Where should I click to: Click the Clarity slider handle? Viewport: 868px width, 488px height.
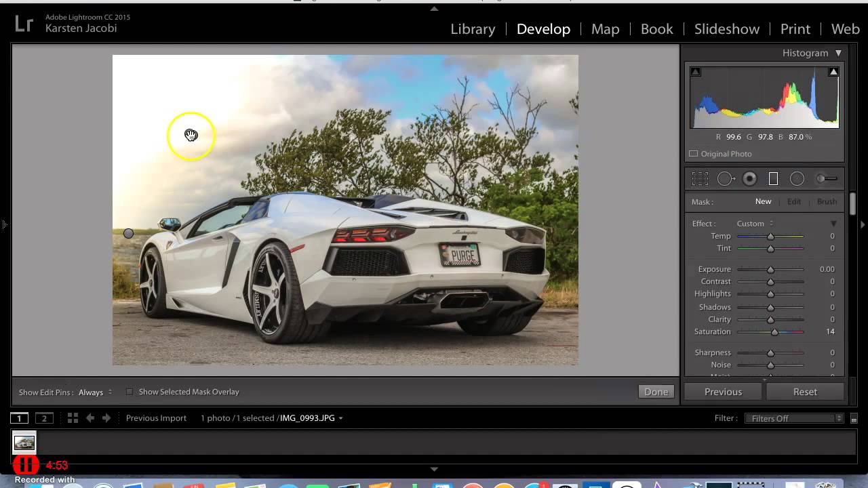[x=770, y=320]
